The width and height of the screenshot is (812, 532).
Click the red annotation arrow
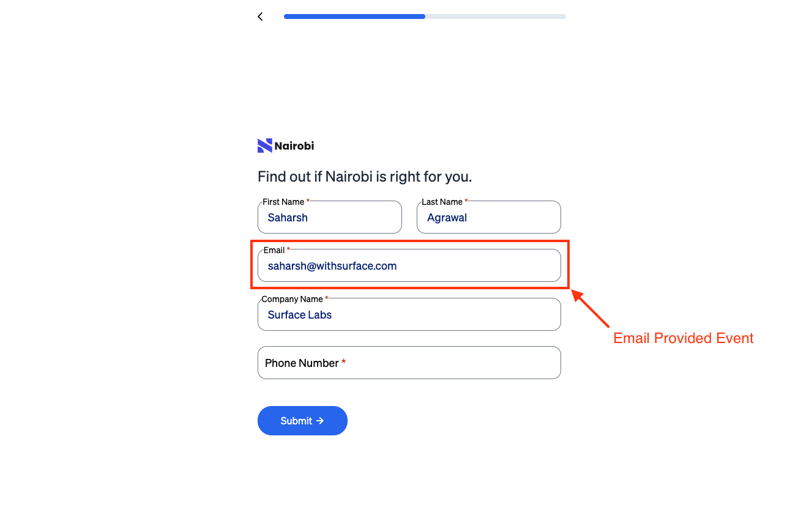pos(591,309)
